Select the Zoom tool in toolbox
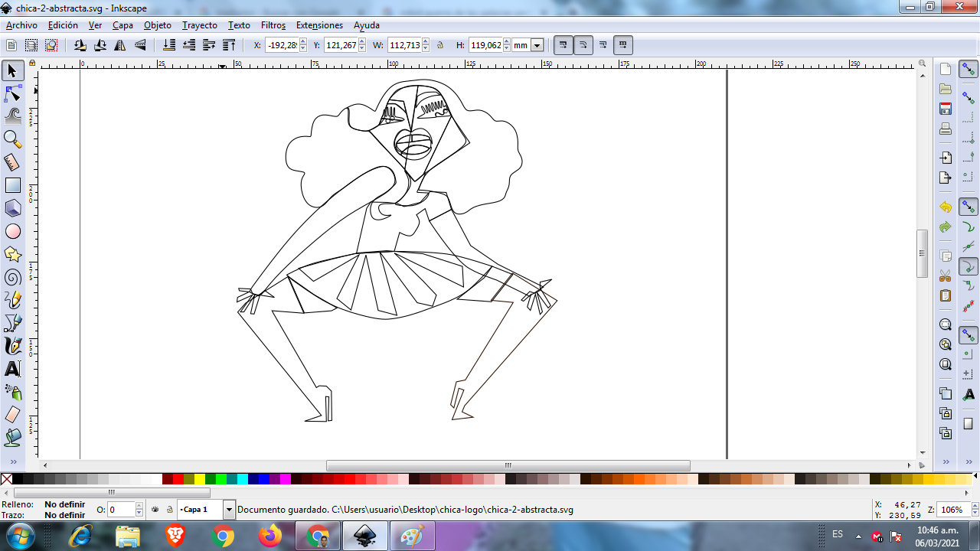980x551 pixels. (x=12, y=139)
